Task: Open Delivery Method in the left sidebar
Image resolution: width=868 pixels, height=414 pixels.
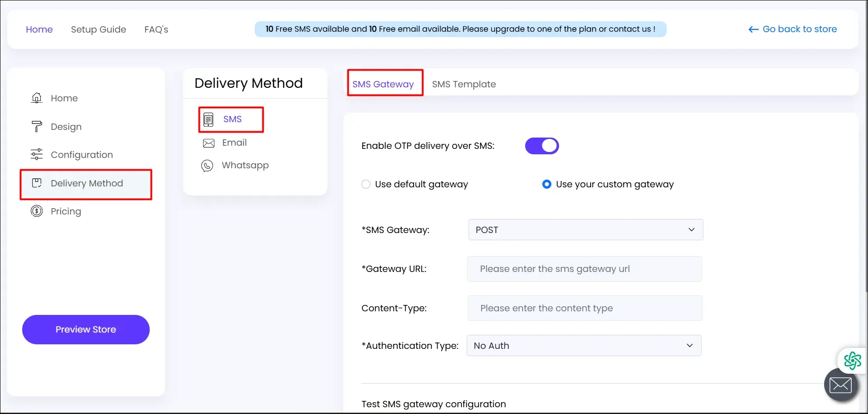Action: coord(87,183)
